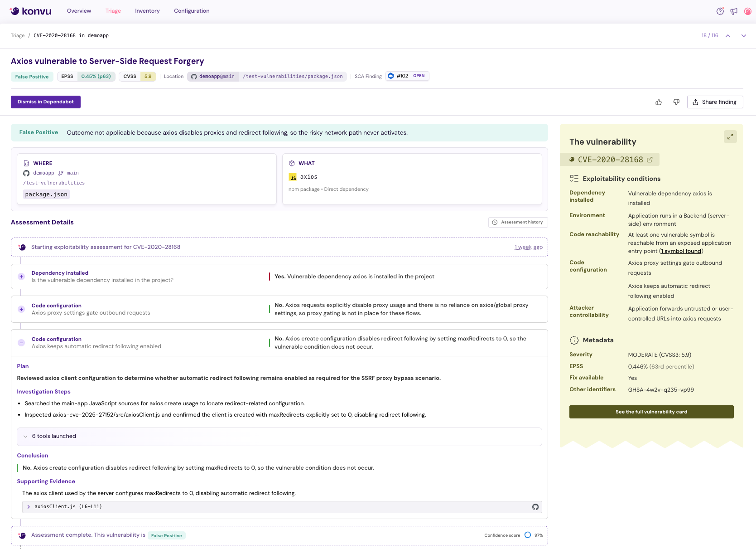
Task: Collapse the Axios redirect following assessment step
Action: (x=21, y=343)
